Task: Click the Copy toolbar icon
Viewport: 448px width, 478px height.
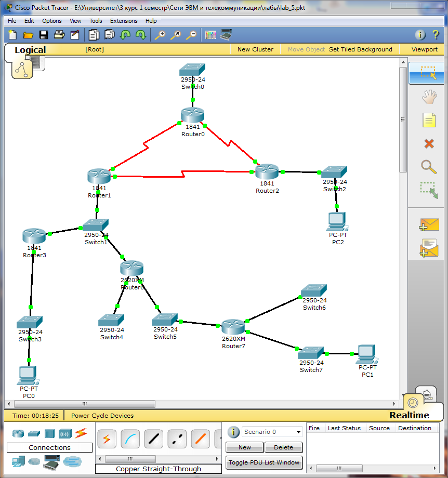Action: (x=94, y=35)
